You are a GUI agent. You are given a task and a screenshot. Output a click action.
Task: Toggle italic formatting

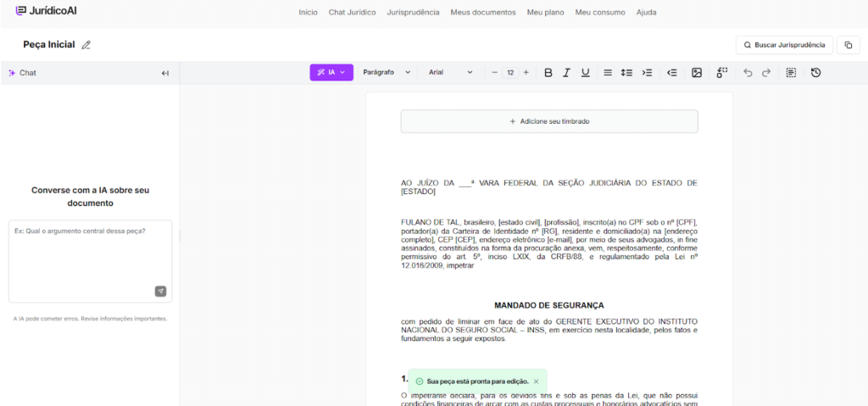[566, 73]
